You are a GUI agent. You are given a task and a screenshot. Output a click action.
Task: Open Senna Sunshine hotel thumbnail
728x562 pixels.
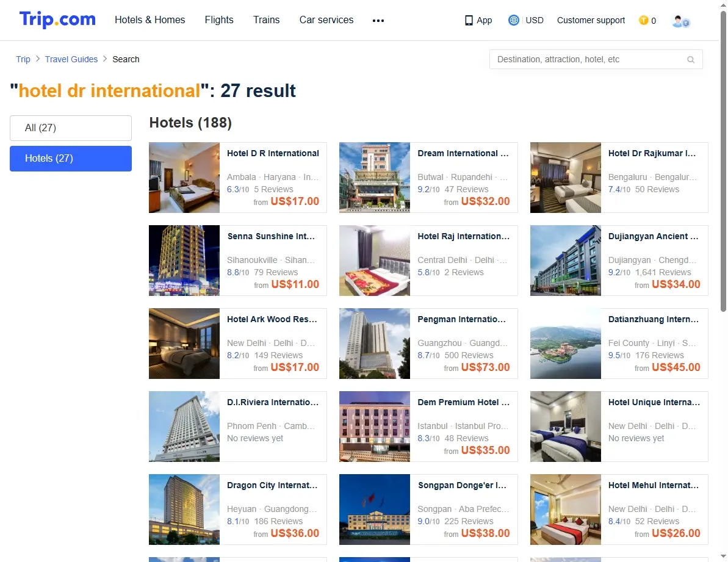click(184, 261)
